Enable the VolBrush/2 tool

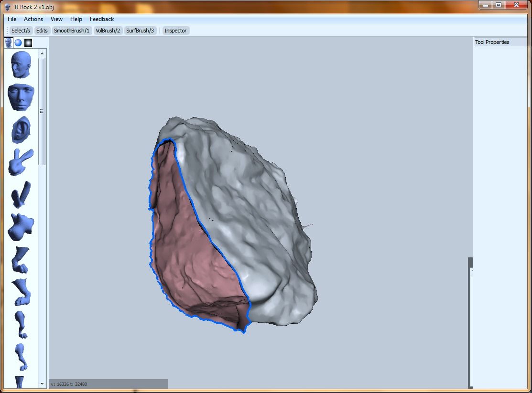pos(108,30)
